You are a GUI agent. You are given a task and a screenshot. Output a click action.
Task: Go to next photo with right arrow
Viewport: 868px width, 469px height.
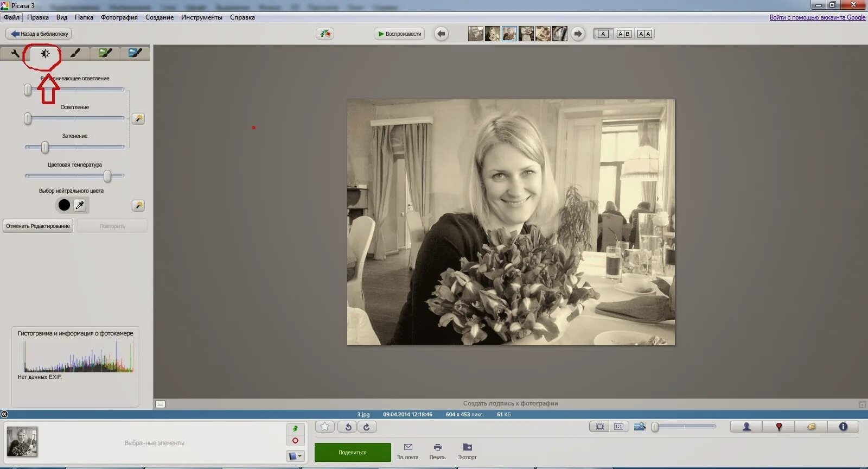578,34
